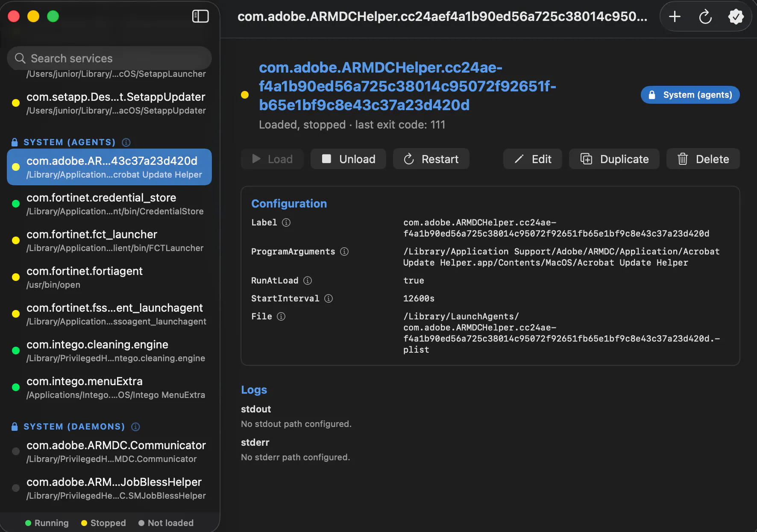Click the lock icon beside SYSTEM (DAEMONS) header
Screen dimensions: 757x532
[15, 427]
